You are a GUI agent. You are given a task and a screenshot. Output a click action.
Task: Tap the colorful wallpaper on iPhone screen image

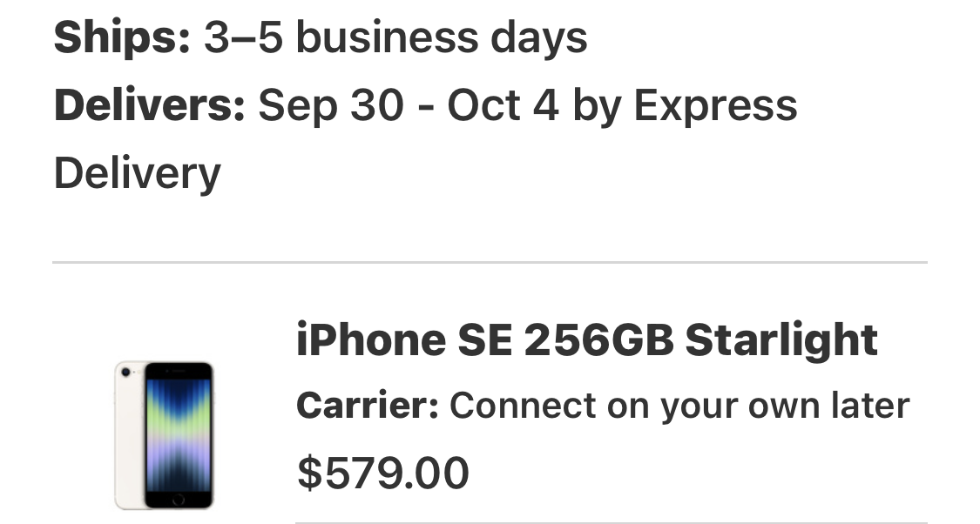click(x=178, y=431)
